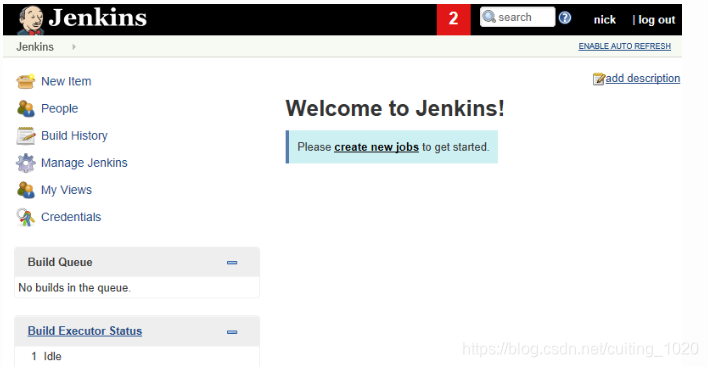
Task: Click the add description edit icon
Action: 599,79
